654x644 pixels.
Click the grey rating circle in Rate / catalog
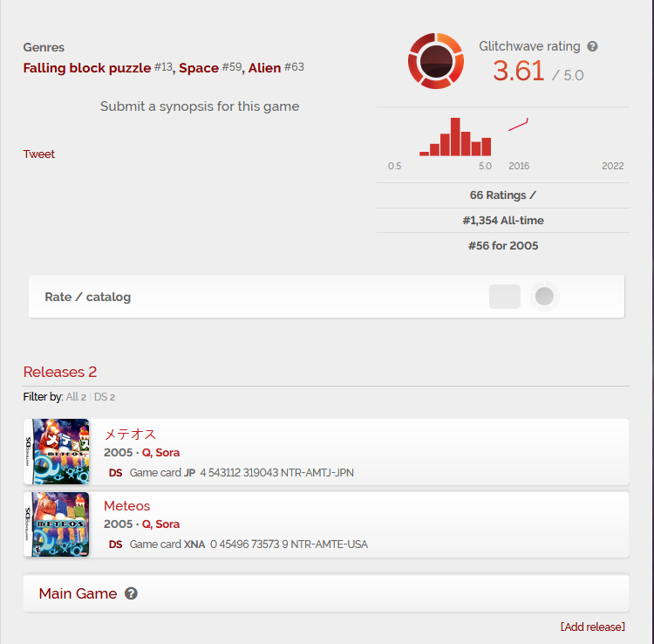(544, 297)
